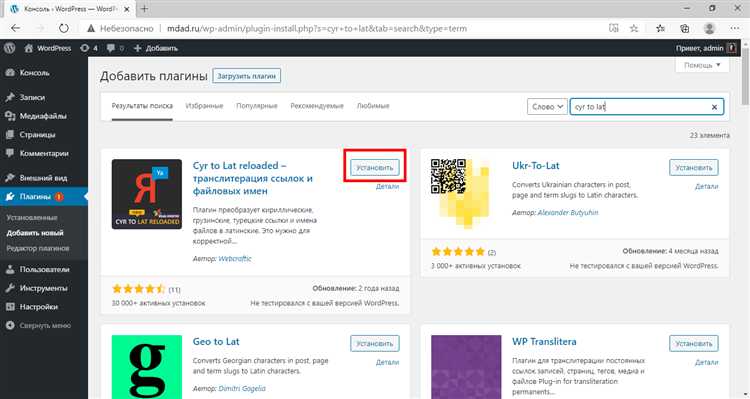The width and height of the screenshot is (750, 399).
Task: Click the Загрузить плагин button
Action: (246, 76)
